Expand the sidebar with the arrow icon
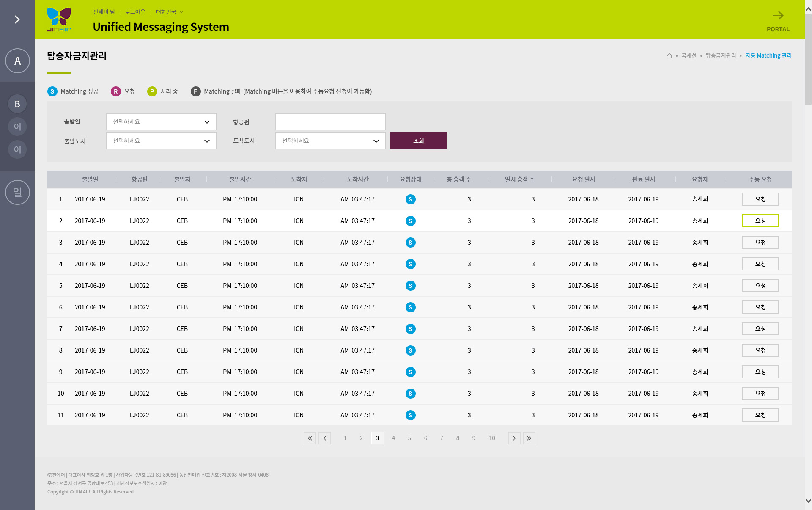Screen dimensions: 812x510 17,19
